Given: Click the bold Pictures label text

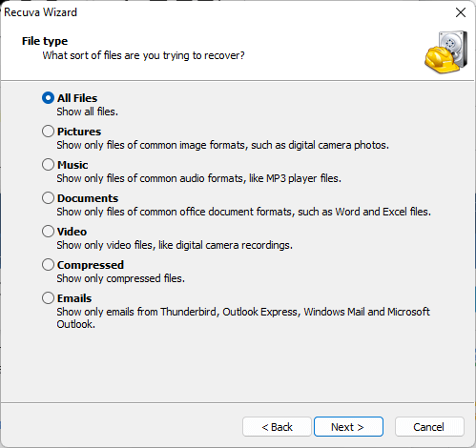Looking at the screenshot, I should pos(79,132).
